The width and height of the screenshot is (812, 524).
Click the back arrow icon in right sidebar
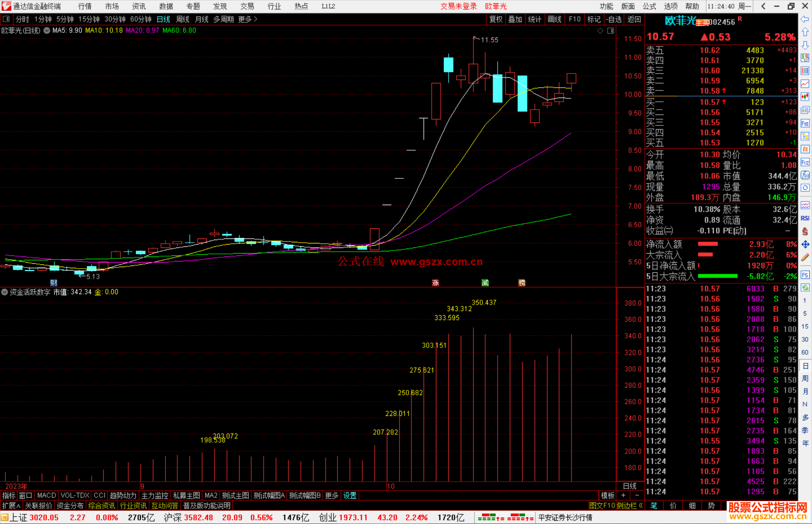pyautogui.click(x=805, y=19)
